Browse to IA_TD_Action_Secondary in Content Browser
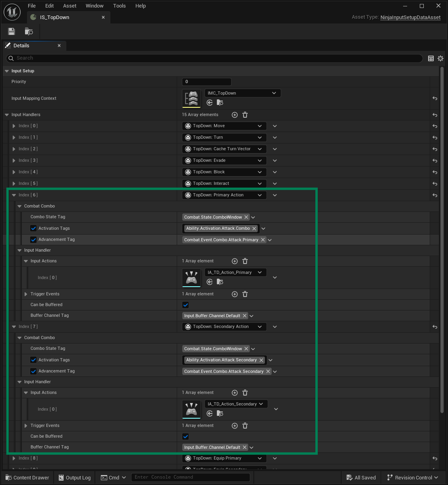This screenshot has width=448, height=485. point(220,413)
